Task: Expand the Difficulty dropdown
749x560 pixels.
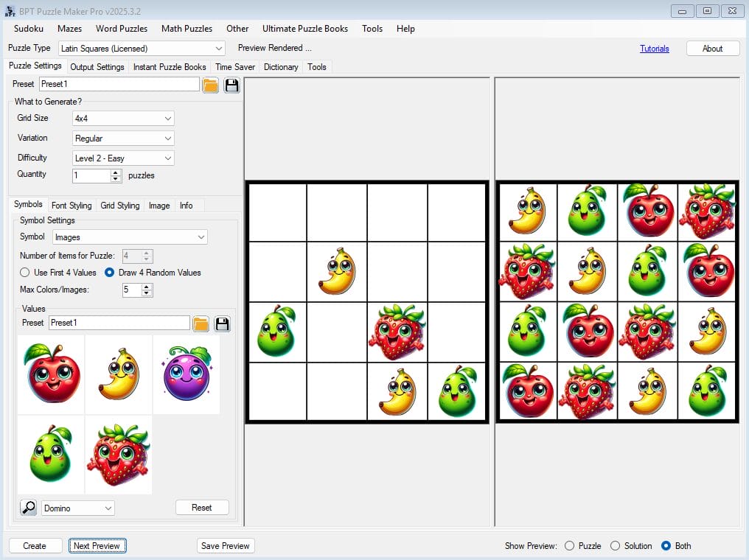Action: 122,158
